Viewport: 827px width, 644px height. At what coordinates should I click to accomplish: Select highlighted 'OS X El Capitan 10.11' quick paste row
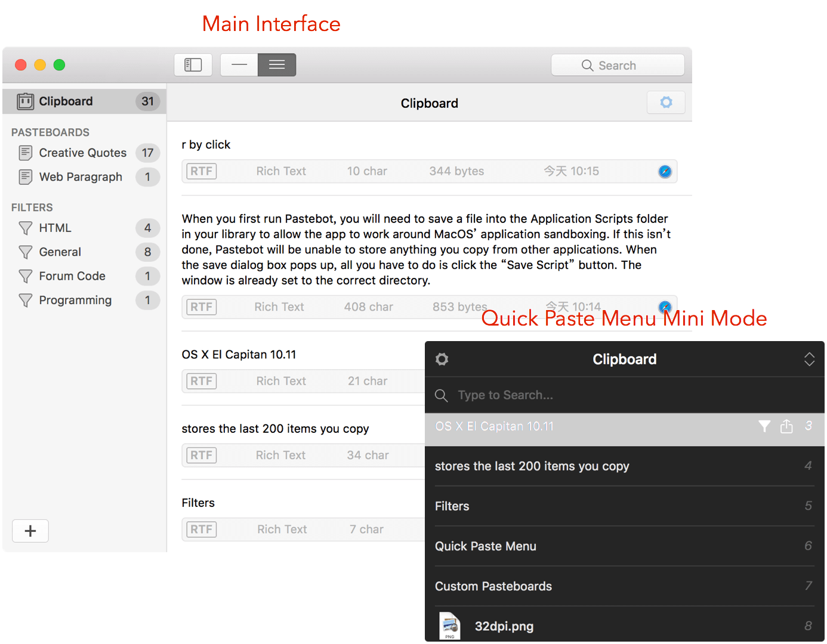point(625,429)
